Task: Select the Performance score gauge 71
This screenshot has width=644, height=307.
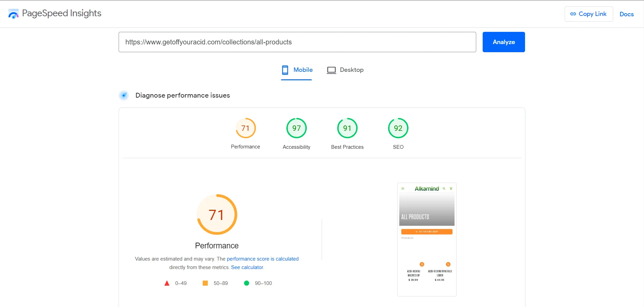Action: 246,128
